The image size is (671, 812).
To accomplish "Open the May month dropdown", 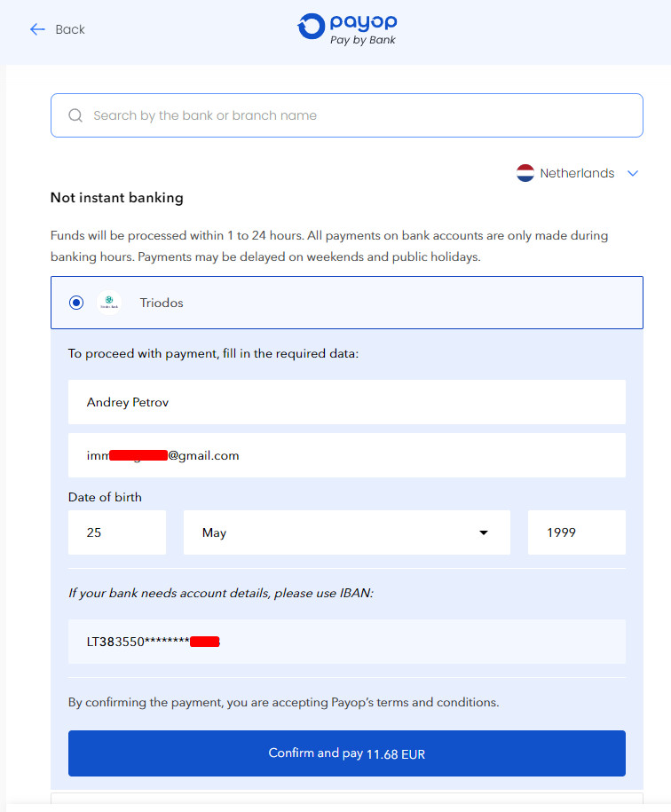I will click(x=347, y=532).
